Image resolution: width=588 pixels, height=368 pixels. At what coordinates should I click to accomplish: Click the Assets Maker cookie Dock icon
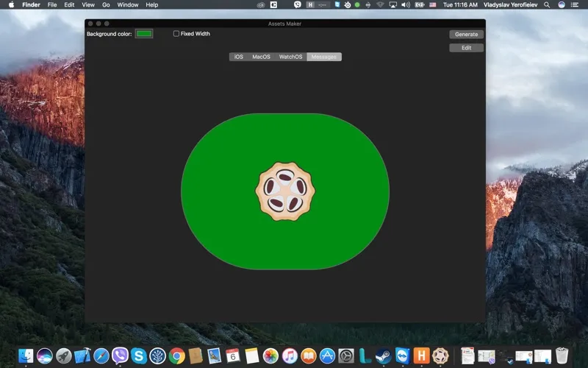coord(440,356)
